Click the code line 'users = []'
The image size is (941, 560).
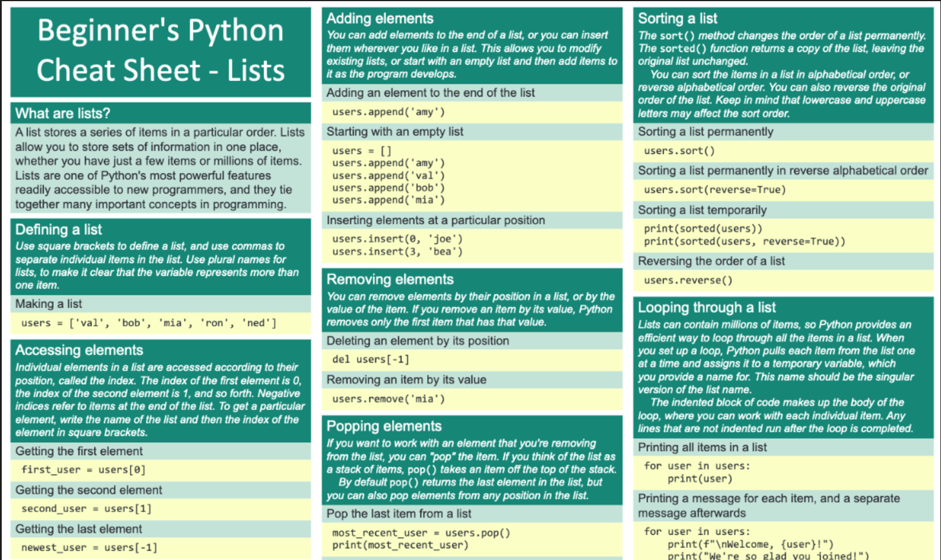[362, 151]
